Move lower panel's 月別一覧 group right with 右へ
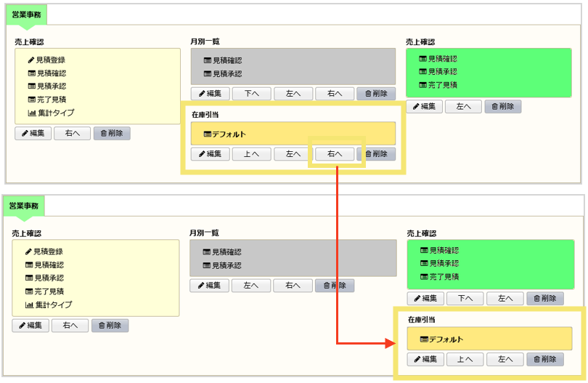 (x=293, y=286)
